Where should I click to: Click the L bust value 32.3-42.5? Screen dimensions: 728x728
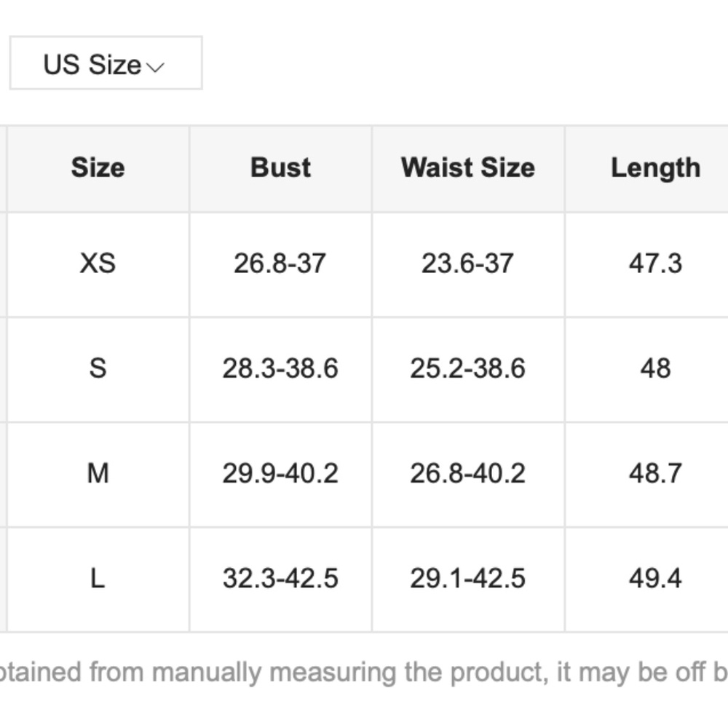click(280, 579)
